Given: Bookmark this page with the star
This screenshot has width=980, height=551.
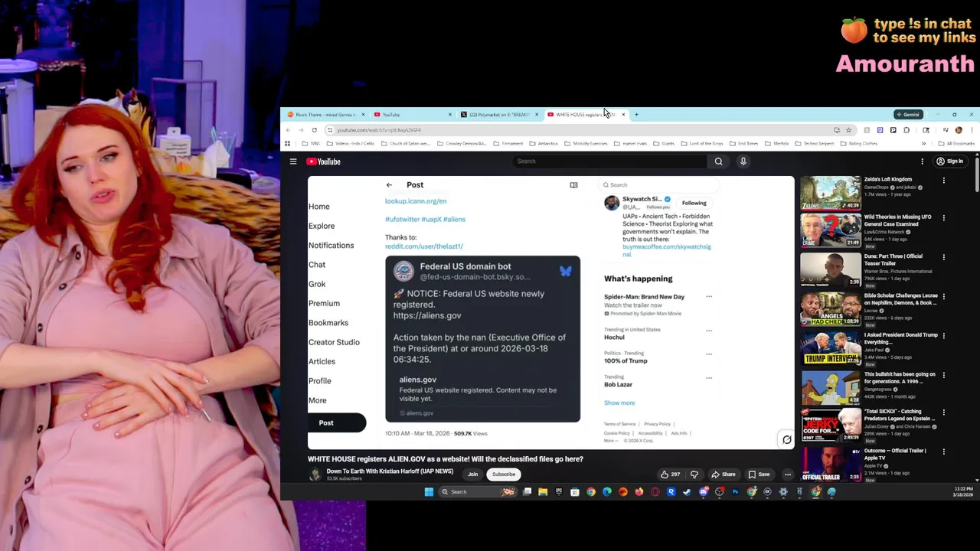Looking at the screenshot, I should 848,130.
